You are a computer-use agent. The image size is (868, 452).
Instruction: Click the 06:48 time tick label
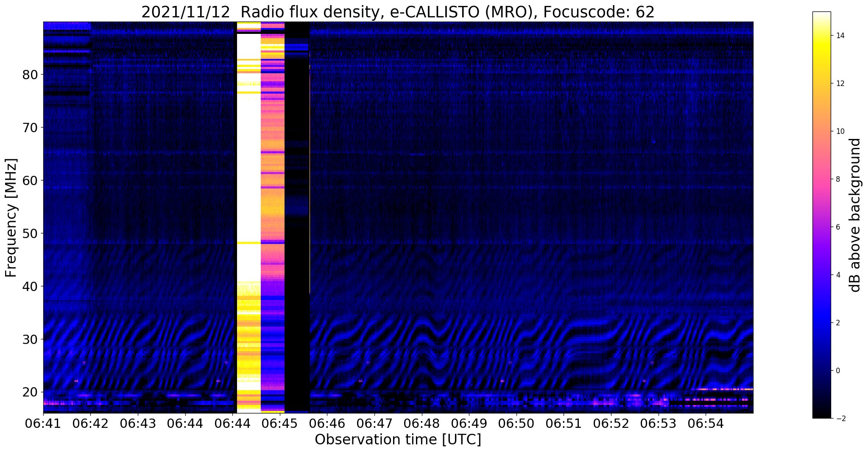click(422, 423)
